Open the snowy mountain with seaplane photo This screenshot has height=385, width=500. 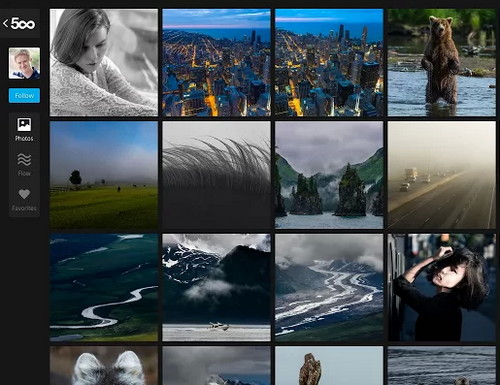[216, 287]
